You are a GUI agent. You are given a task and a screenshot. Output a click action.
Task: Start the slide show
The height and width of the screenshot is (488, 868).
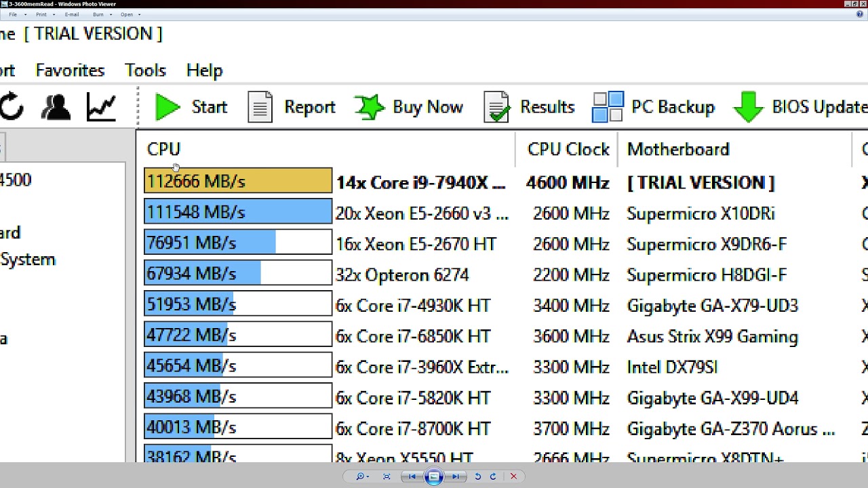point(434,476)
